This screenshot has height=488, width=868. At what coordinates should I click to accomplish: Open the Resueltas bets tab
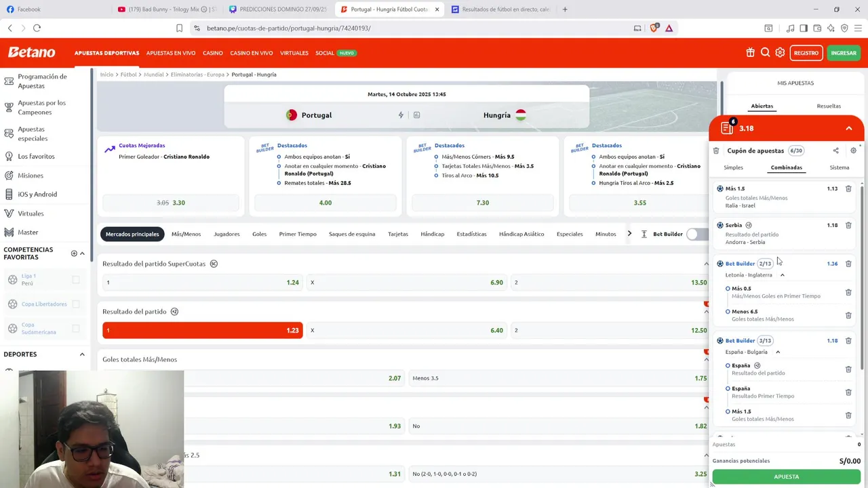829,106
